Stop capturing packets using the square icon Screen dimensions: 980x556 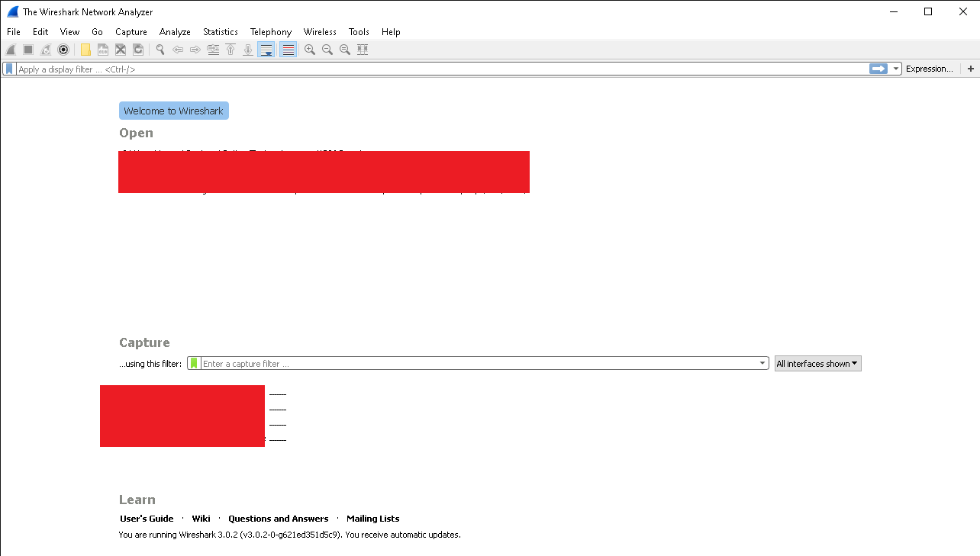[28, 50]
